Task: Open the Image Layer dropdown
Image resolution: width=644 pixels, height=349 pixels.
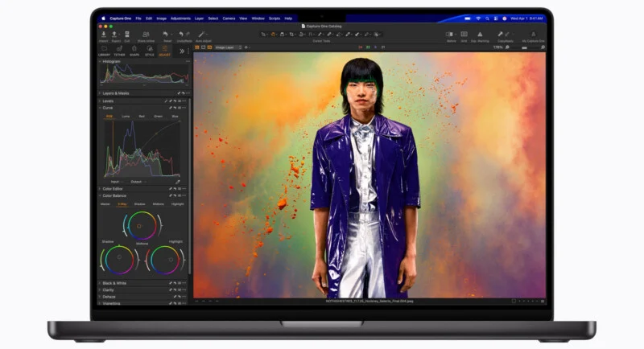Action: (229, 47)
